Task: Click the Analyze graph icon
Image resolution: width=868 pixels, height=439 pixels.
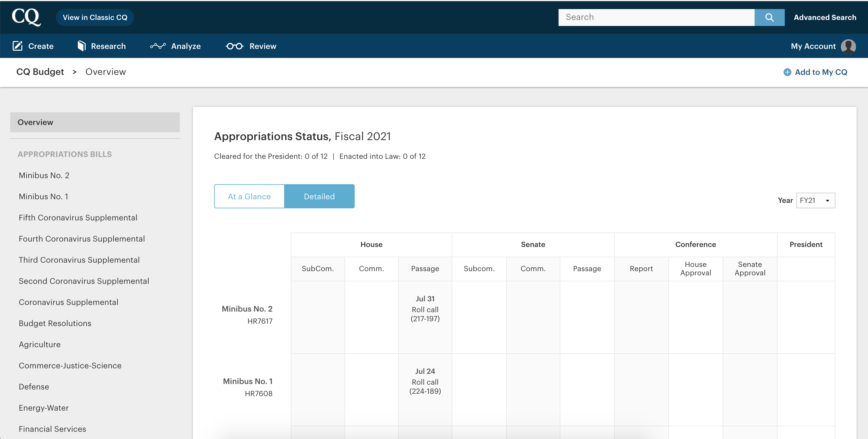Action: 158,46
